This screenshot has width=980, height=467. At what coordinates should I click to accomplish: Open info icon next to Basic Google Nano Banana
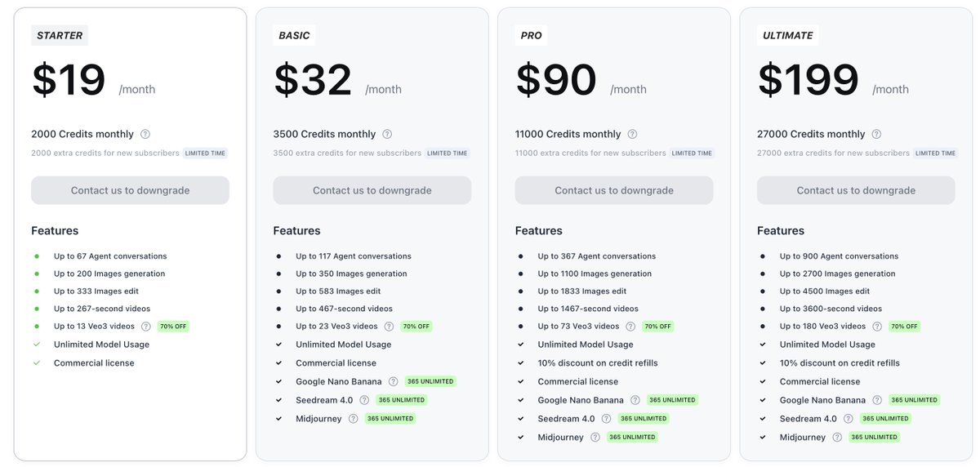coord(393,381)
